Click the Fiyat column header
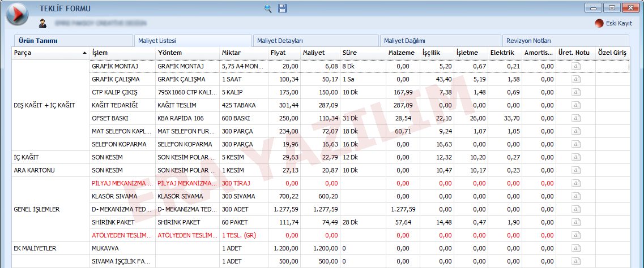This screenshot has width=644, height=268. pyautogui.click(x=278, y=53)
